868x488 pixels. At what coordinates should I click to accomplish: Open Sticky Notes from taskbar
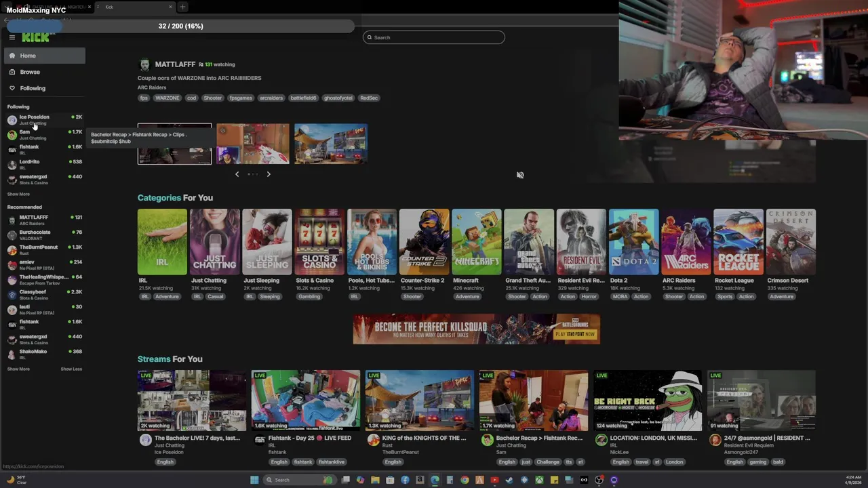554,480
